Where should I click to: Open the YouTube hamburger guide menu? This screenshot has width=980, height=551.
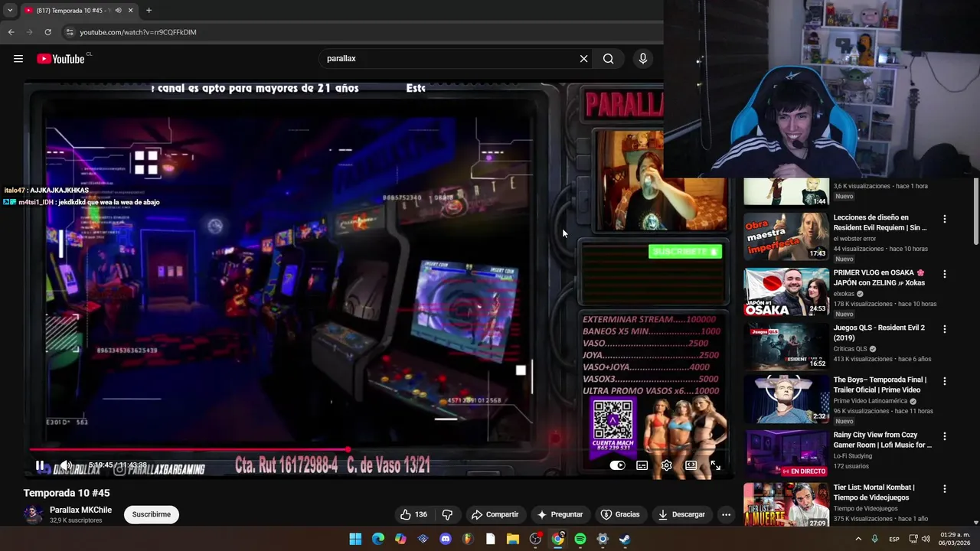[x=18, y=59]
